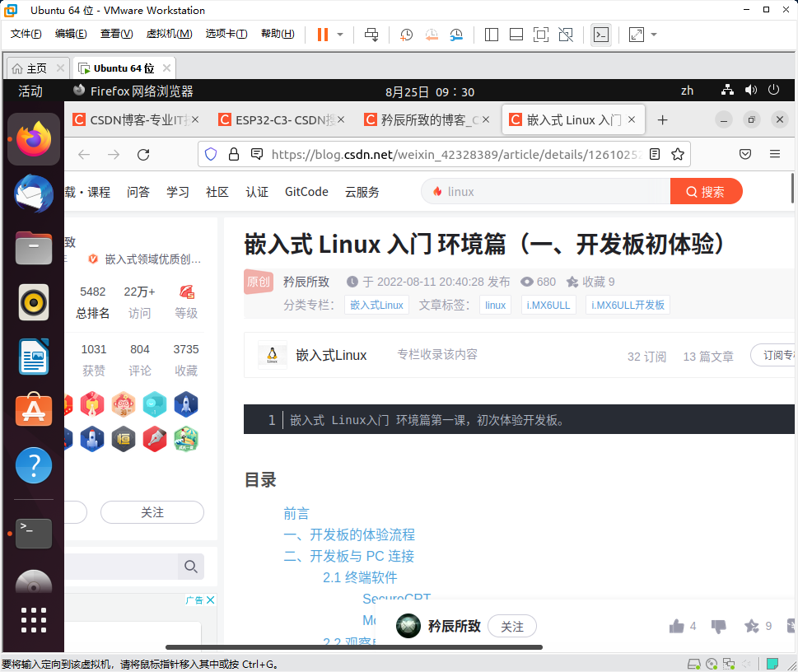Open pause button dropdown arrow in VMware

tap(340, 35)
